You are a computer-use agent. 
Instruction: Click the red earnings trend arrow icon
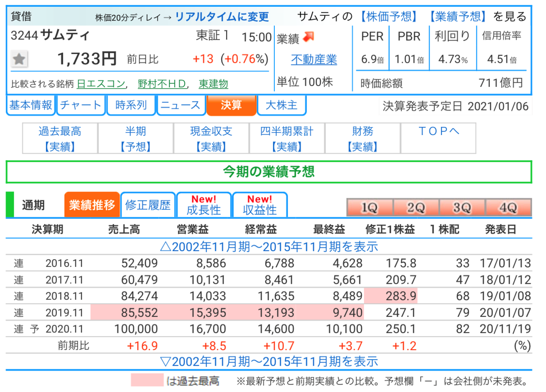coord(308,37)
